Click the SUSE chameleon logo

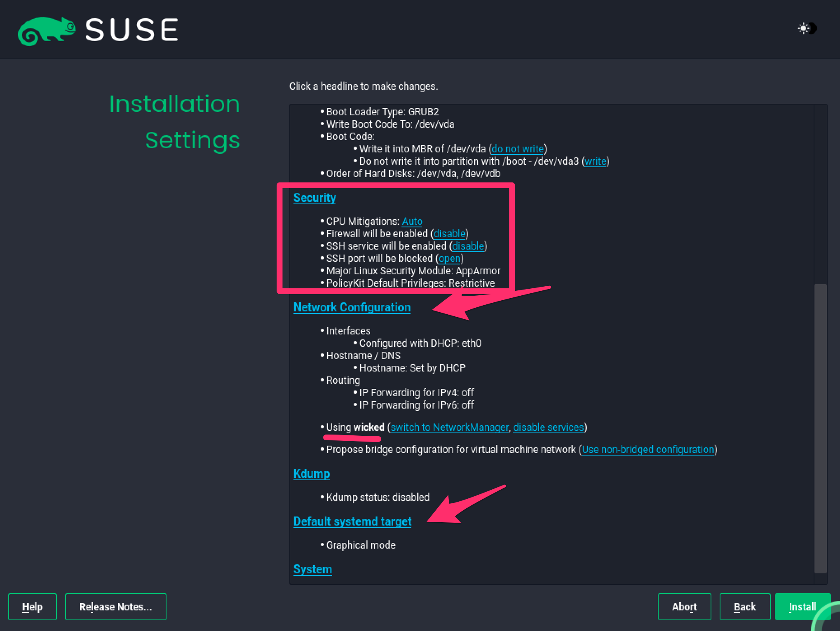[47, 31]
